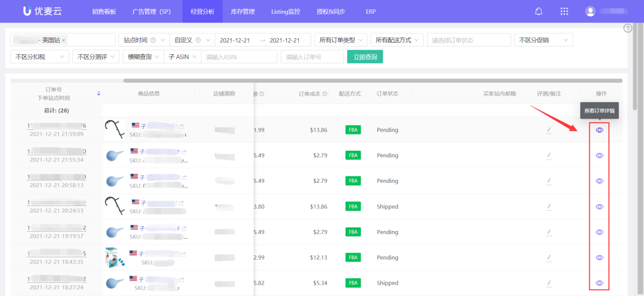The width and height of the screenshot is (644, 296).
Task: Edit the note for the 18:43:35 order
Action: tap(549, 258)
